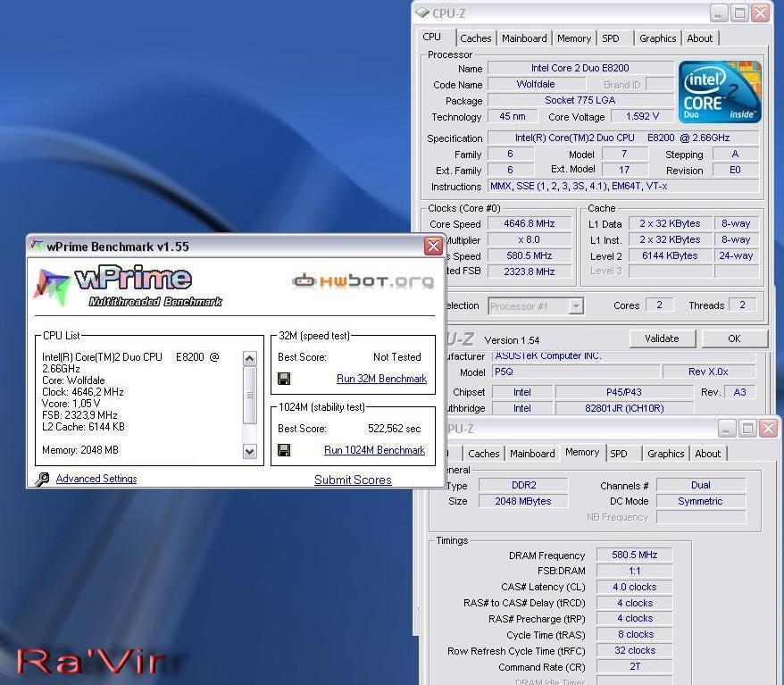
Task: Click the memory Type field DDR2
Action: pos(523,485)
